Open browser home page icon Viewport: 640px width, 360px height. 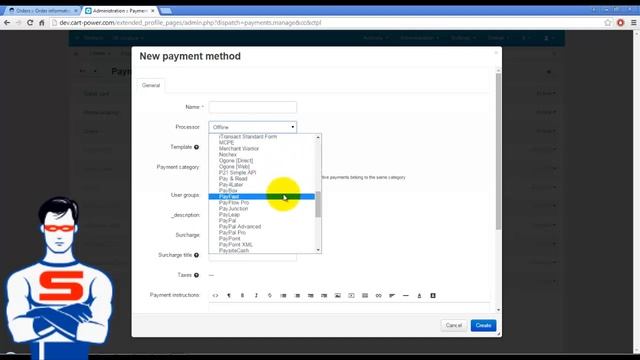(42, 23)
